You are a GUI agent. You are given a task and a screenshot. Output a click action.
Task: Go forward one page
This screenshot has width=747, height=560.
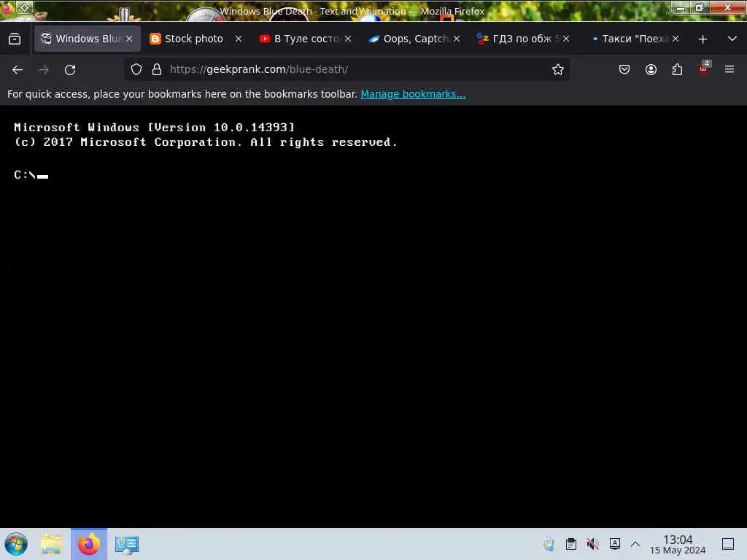(44, 69)
